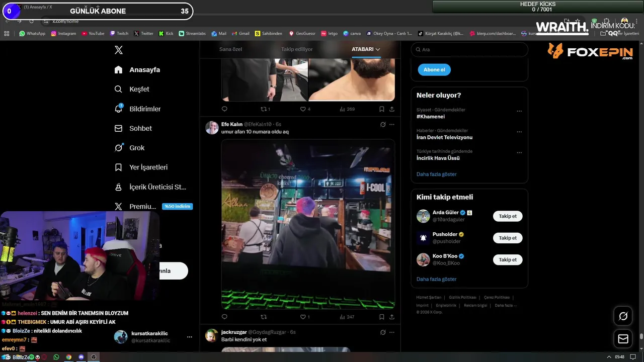Image resolution: width=644 pixels, height=362 pixels.
Task: Click the Ara search field
Action: click(x=469, y=49)
